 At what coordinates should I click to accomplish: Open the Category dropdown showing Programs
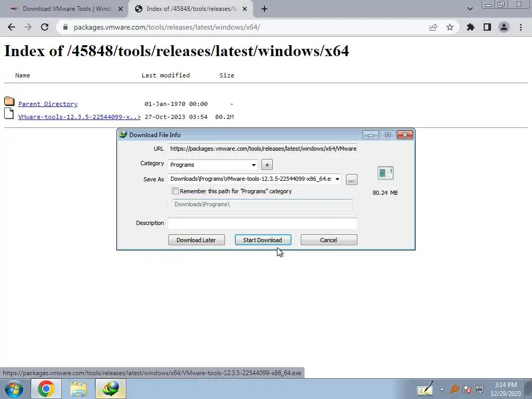click(x=212, y=165)
